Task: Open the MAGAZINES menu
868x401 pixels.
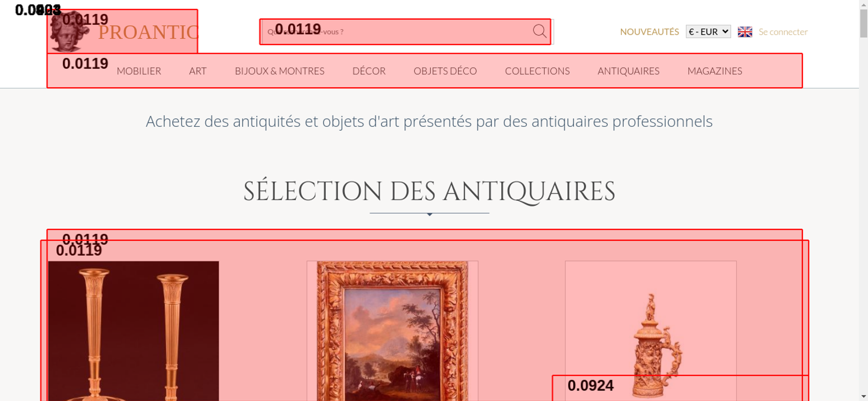Action: [x=715, y=71]
